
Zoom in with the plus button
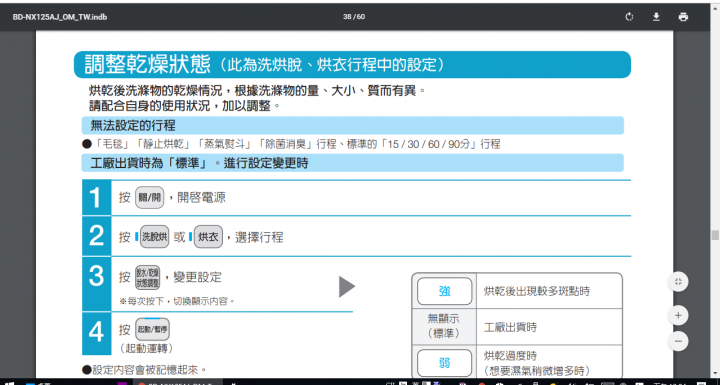coord(678,316)
